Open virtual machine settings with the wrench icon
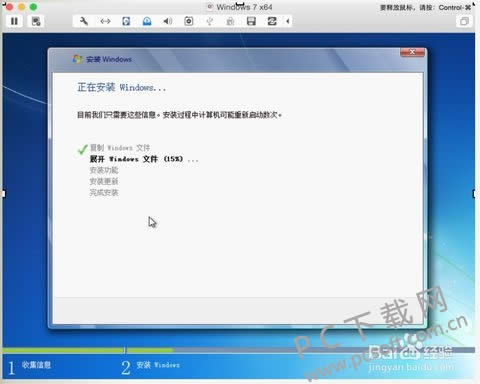 click(x=84, y=21)
